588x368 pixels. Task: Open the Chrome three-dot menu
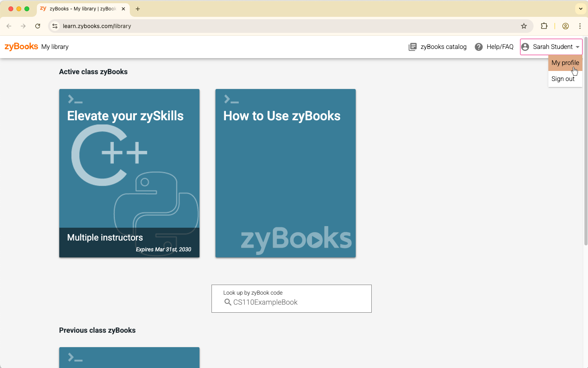(x=580, y=26)
